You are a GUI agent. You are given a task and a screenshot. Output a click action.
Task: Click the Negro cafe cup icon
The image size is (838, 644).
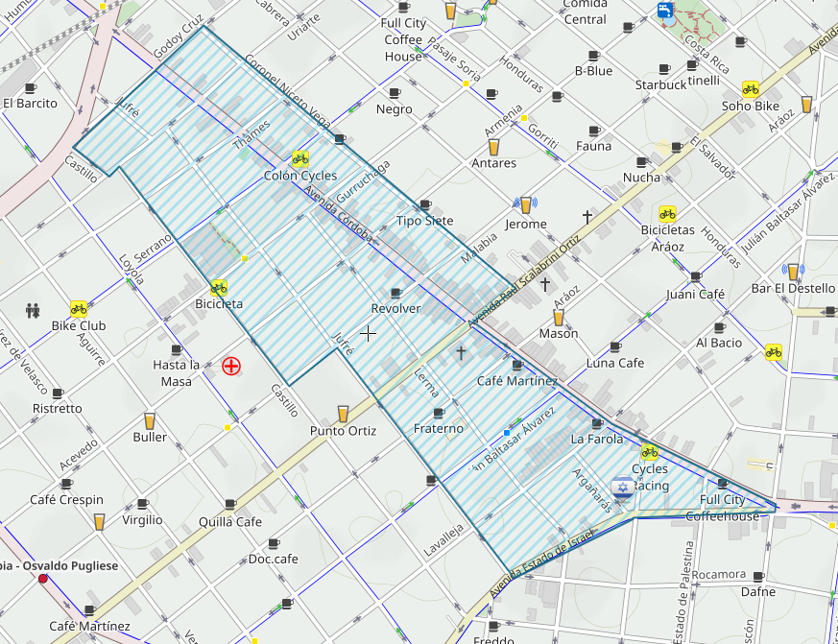pyautogui.click(x=395, y=93)
